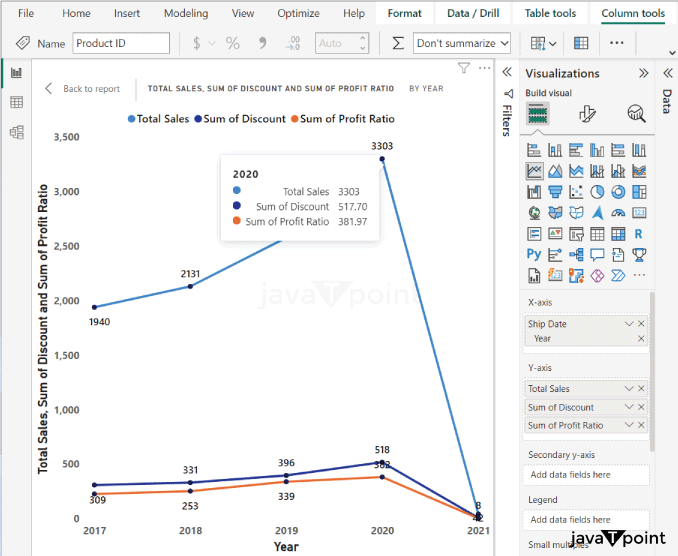Select the waterfall chart visual
The image size is (678, 556).
click(x=534, y=192)
